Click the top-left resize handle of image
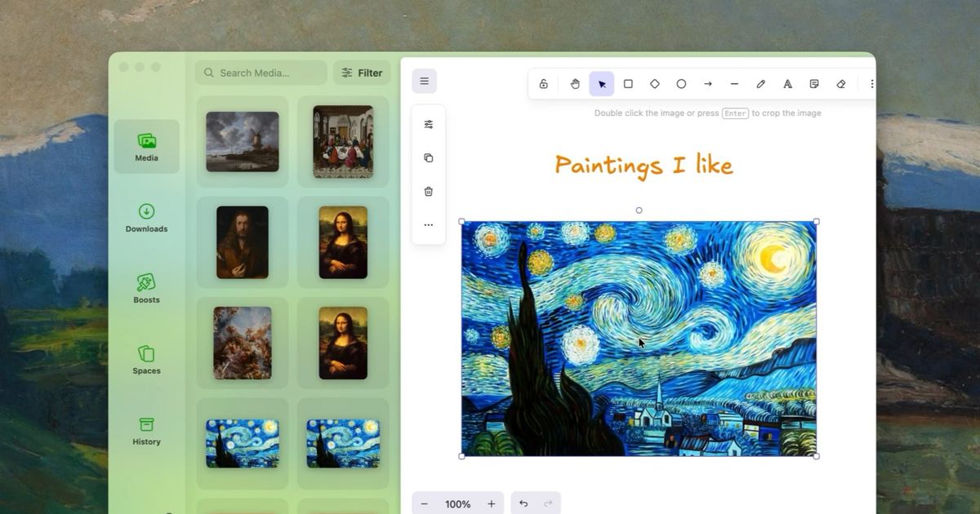 pos(462,221)
